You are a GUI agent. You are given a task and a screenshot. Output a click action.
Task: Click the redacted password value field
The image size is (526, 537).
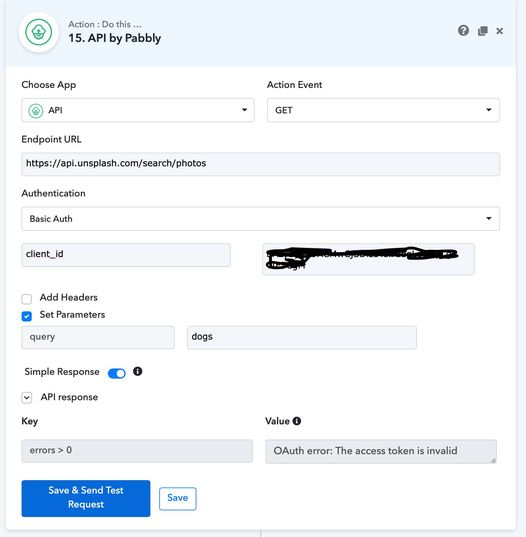pyautogui.click(x=368, y=259)
